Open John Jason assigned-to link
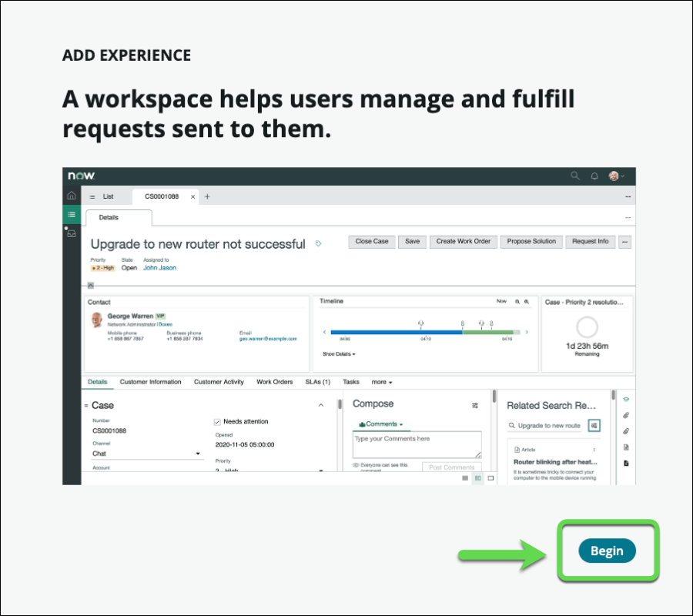Screen dimensions: 693x616 tap(159, 268)
